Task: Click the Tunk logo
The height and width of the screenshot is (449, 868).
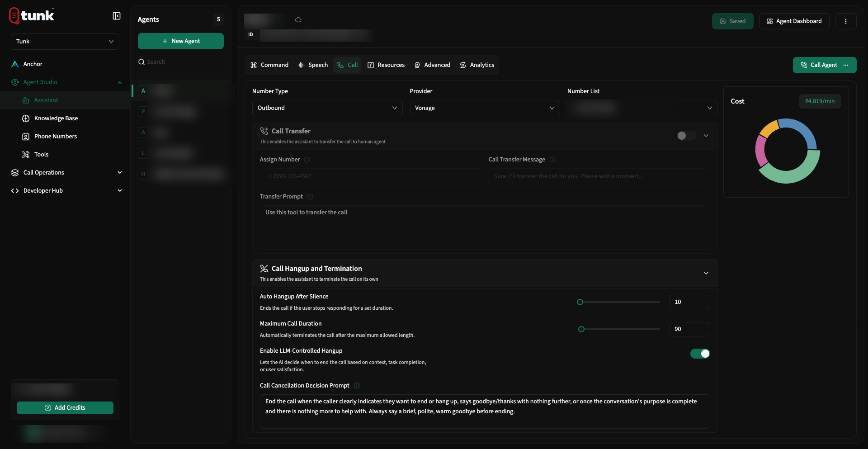Action: click(x=32, y=16)
